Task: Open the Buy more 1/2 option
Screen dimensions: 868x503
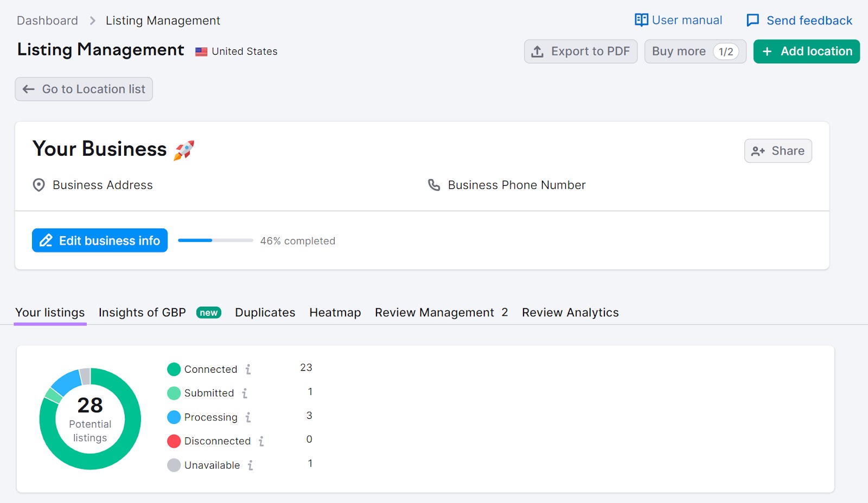Action: [695, 52]
